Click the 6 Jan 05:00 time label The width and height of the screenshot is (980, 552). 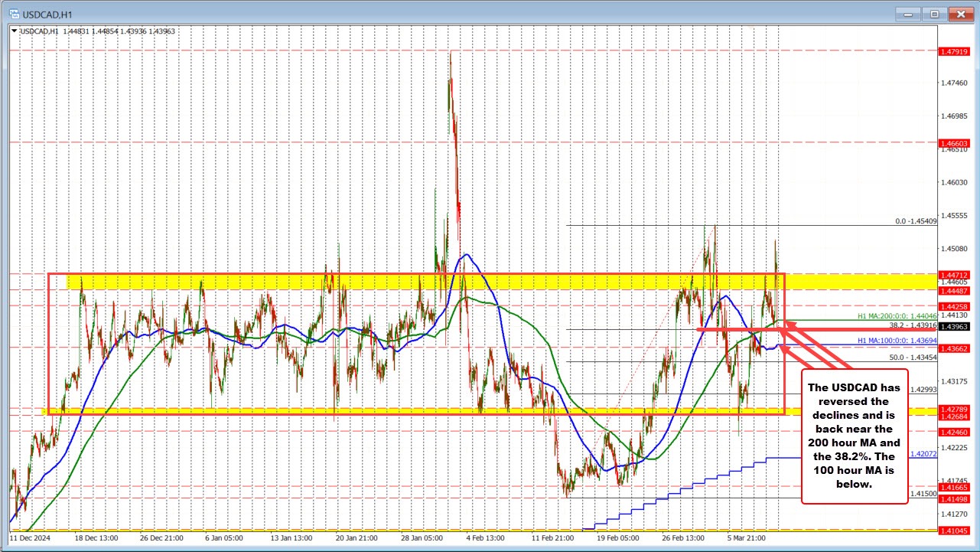point(226,537)
